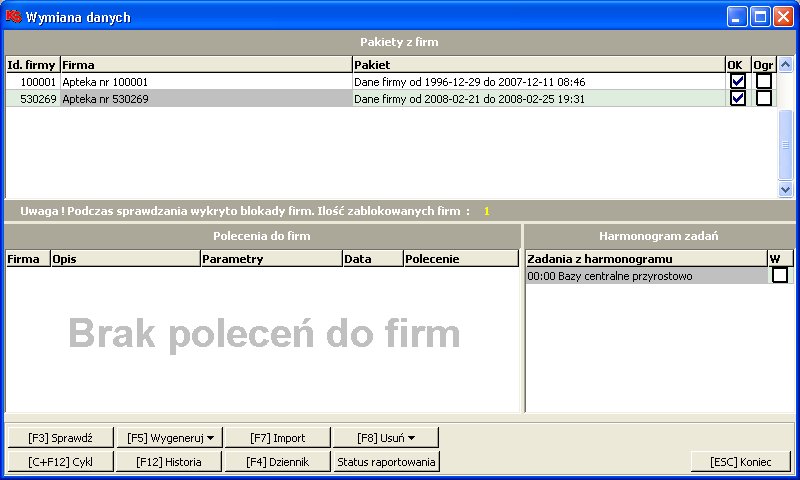The image size is (800, 480).
Task: Select the Apteka nr 530269 row
Action: tap(205, 99)
